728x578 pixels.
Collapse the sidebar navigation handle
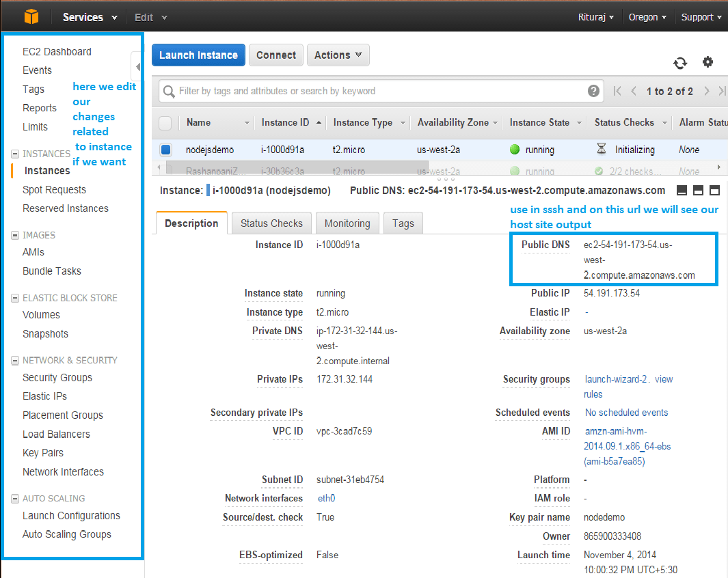137,67
